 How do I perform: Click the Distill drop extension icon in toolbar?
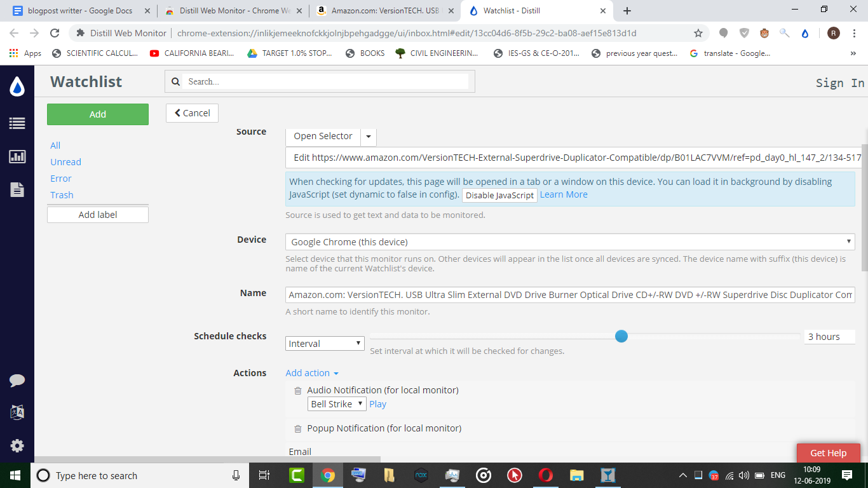(805, 34)
